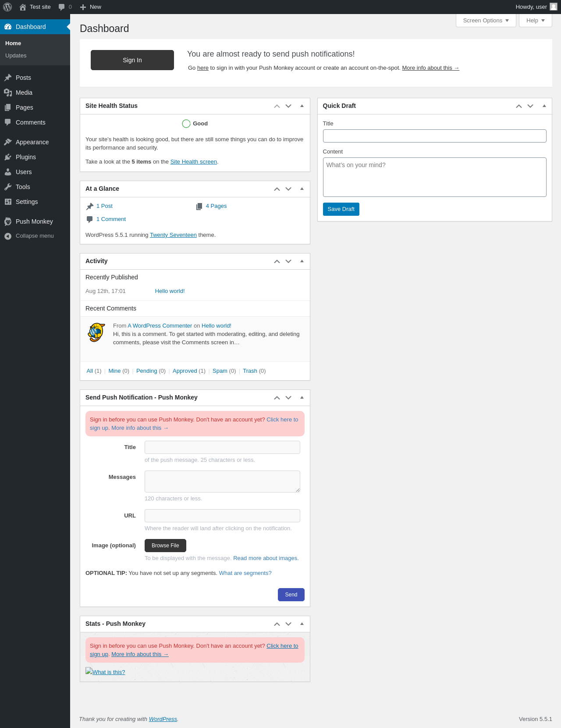
Task: Open the Appearance menu
Action: tap(35, 142)
